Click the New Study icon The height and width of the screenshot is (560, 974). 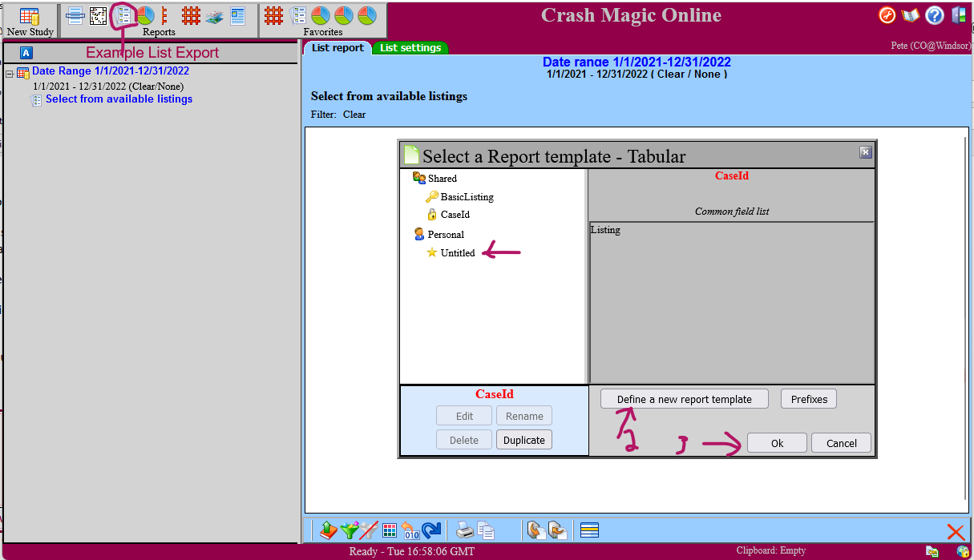tap(30, 16)
